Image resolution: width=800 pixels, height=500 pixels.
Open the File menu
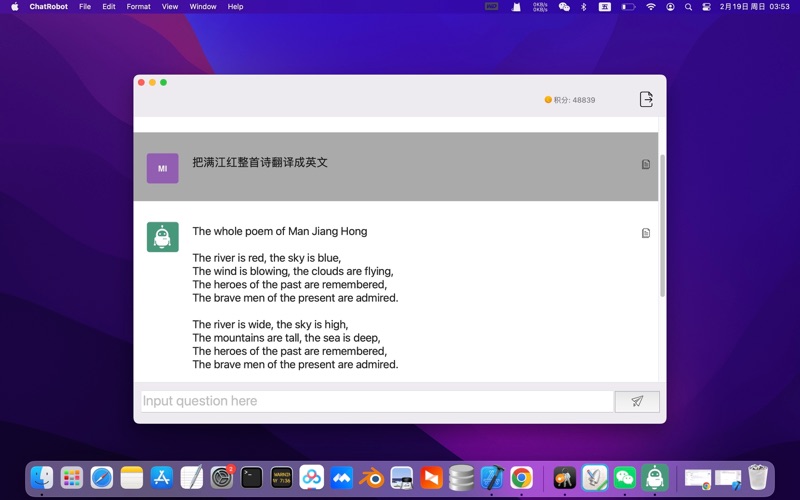(85, 7)
